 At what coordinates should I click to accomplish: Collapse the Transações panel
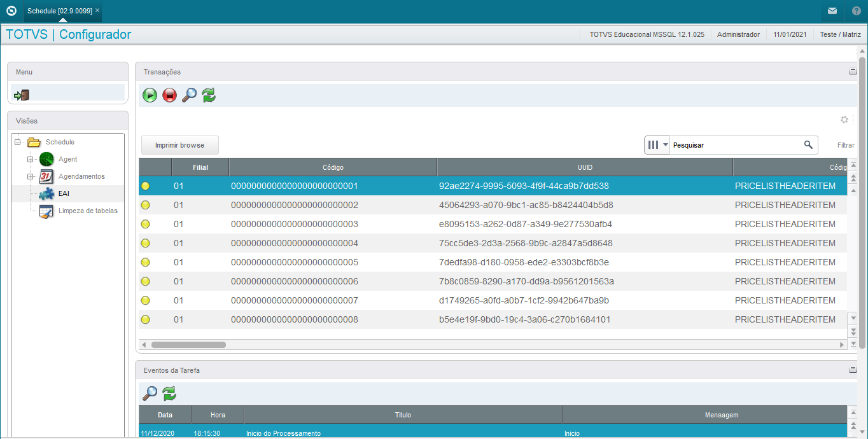tap(853, 72)
